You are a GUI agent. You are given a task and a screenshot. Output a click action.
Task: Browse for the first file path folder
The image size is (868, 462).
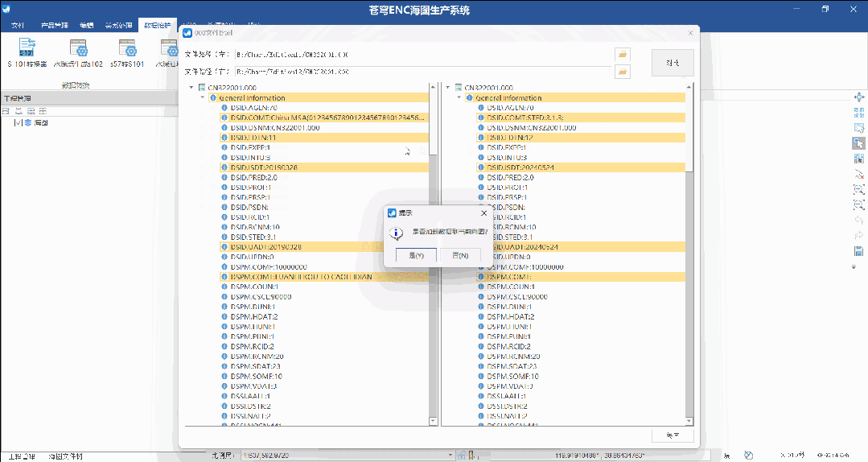622,54
